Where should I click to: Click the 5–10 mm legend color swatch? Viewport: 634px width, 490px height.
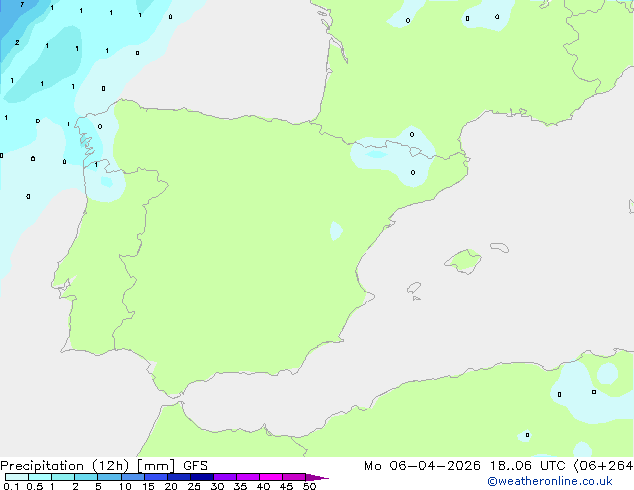click(109, 477)
